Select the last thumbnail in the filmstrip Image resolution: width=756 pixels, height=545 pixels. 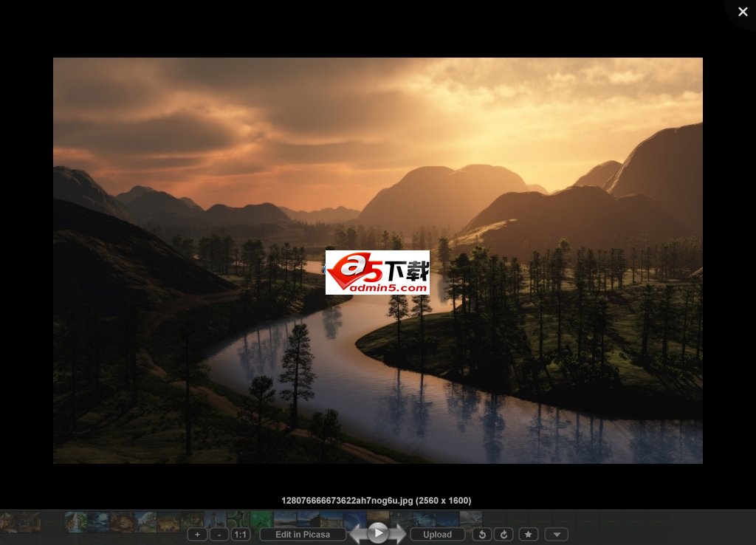pos(470,518)
